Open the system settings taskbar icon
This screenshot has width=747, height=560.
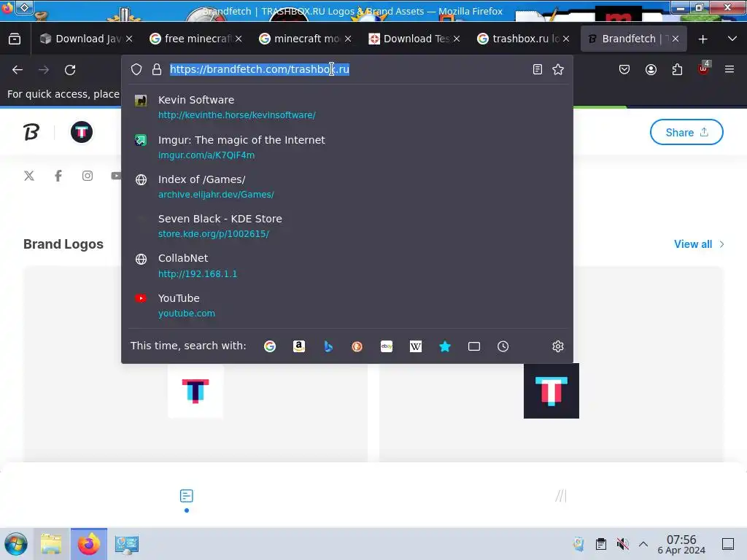127,544
